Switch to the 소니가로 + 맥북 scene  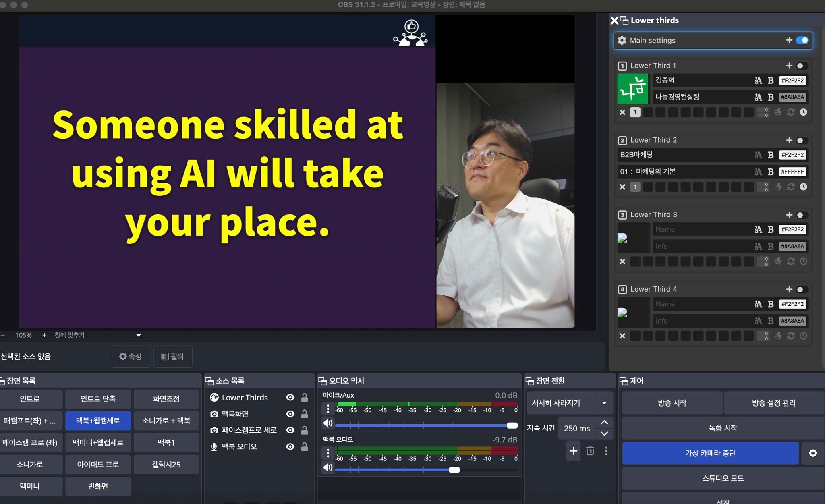click(x=166, y=421)
